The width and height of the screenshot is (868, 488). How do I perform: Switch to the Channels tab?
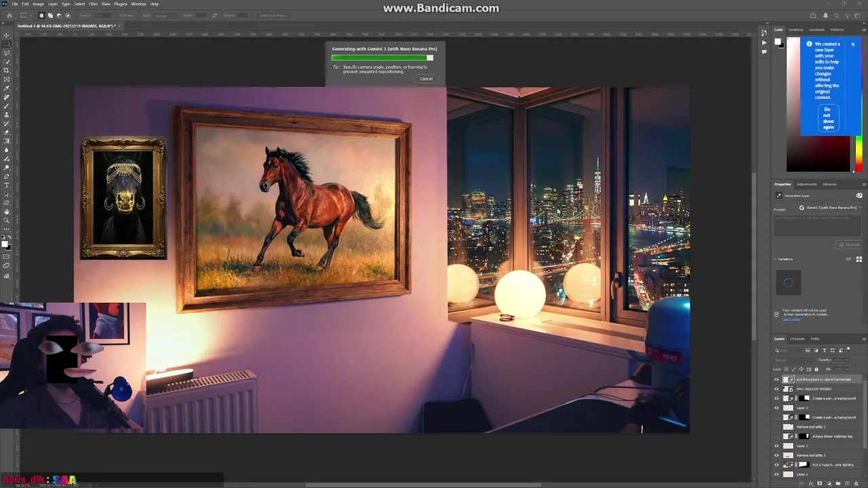coord(797,339)
